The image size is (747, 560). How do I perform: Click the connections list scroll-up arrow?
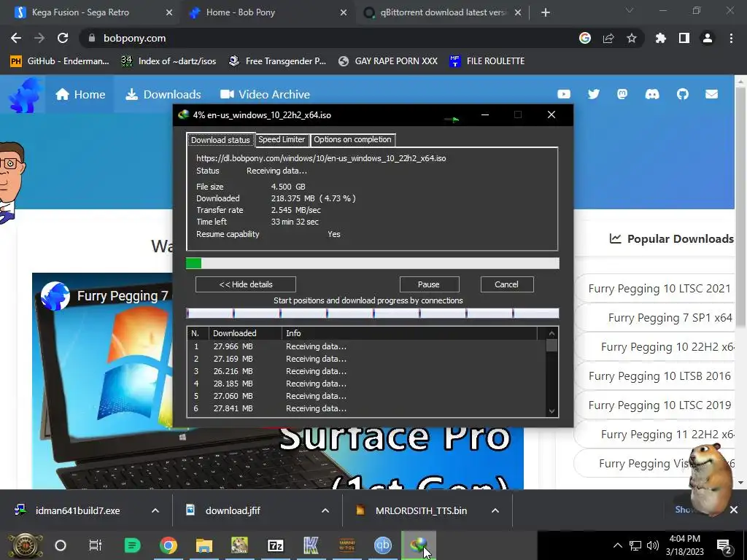[x=551, y=333]
